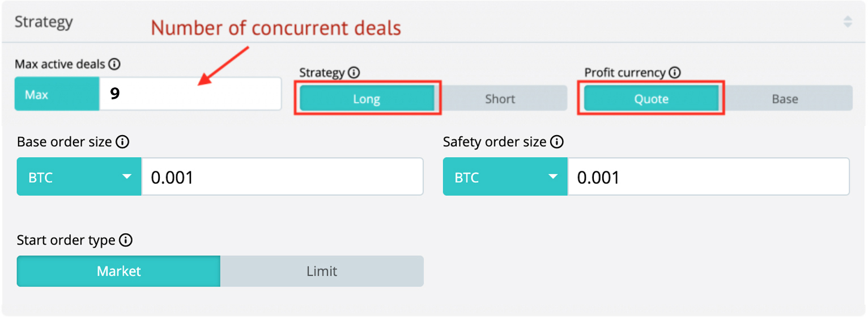The image size is (868, 320).
Task: Focus the Max active deals number field
Action: [x=190, y=94]
